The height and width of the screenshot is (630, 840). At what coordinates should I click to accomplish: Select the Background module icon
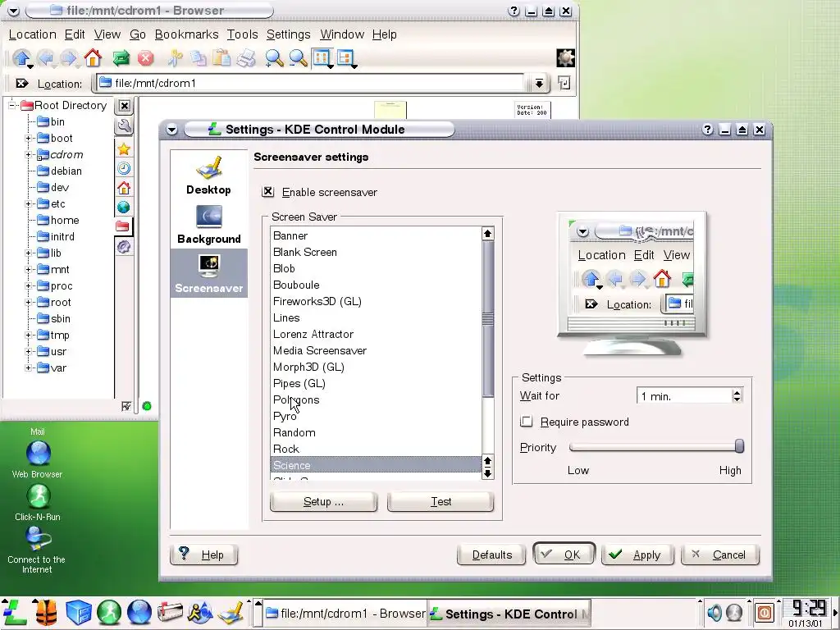tap(209, 225)
